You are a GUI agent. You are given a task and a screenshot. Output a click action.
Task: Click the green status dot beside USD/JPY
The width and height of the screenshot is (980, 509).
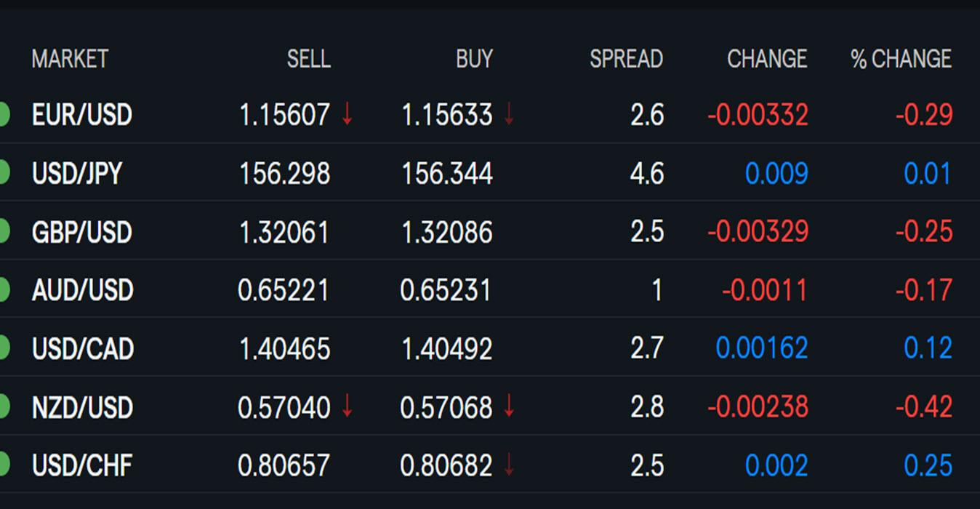pyautogui.click(x=4, y=173)
